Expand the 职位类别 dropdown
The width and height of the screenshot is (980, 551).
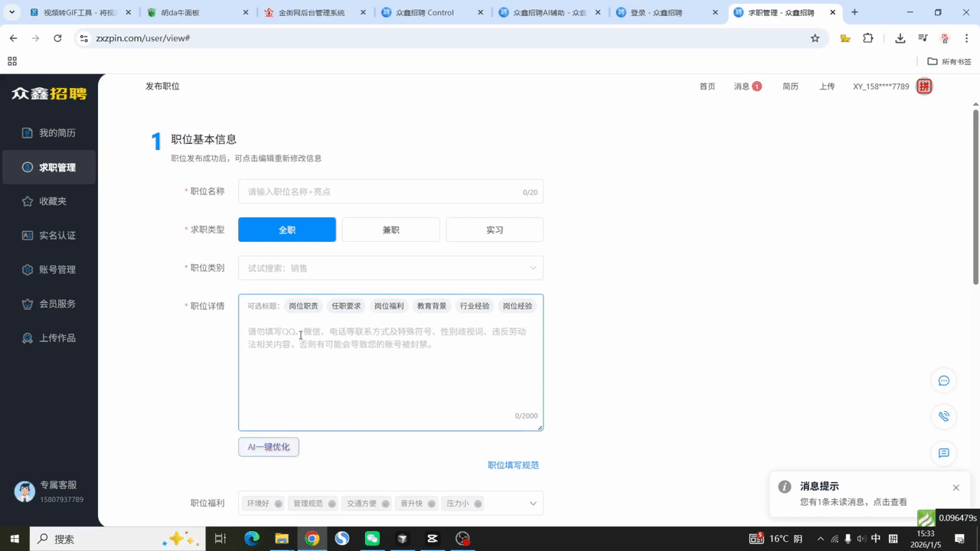click(533, 268)
